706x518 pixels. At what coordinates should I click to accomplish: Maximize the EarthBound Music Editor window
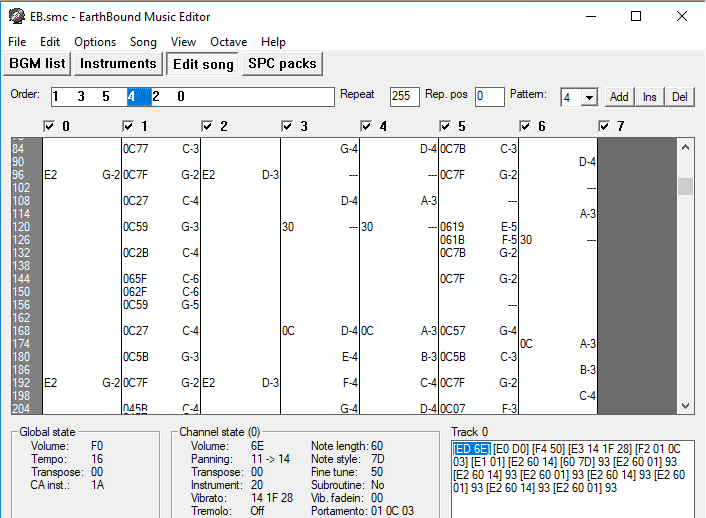pyautogui.click(x=636, y=17)
